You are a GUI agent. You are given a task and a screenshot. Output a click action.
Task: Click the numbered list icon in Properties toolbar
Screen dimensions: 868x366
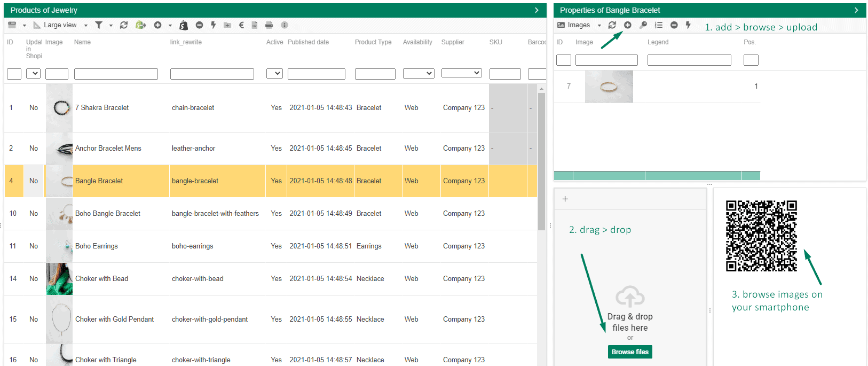(x=659, y=25)
